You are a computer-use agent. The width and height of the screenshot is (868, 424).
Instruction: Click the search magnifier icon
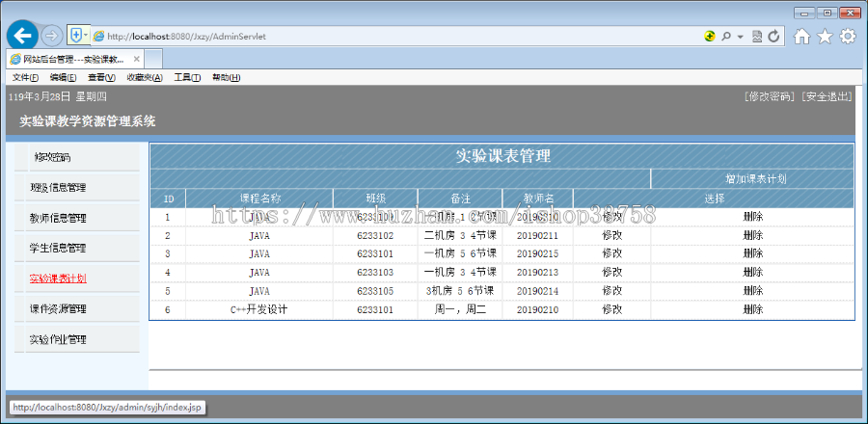click(725, 37)
